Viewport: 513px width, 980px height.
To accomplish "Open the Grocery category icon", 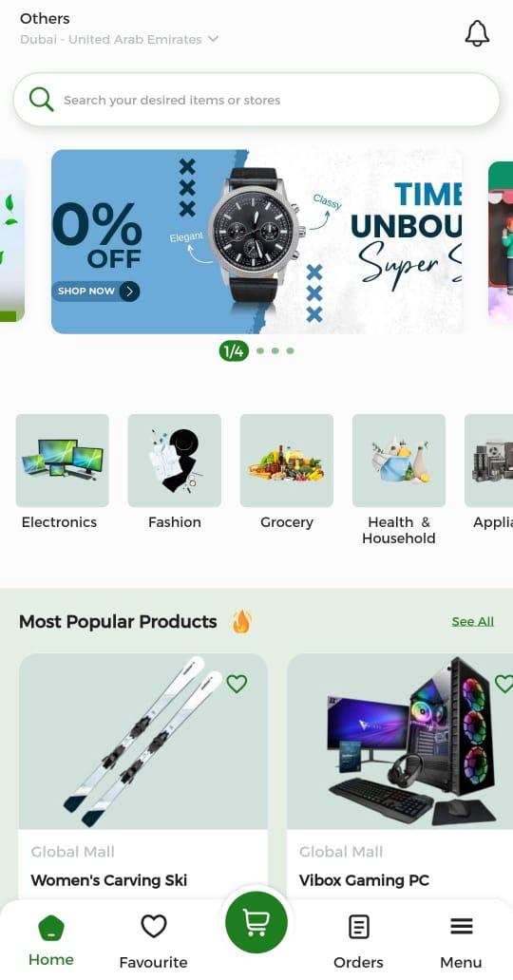I will (287, 460).
